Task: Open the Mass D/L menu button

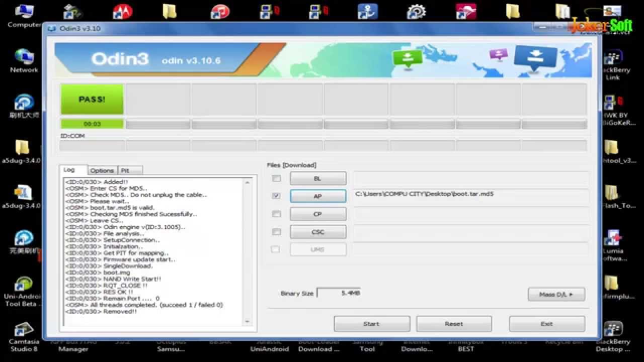Action: 556,294
